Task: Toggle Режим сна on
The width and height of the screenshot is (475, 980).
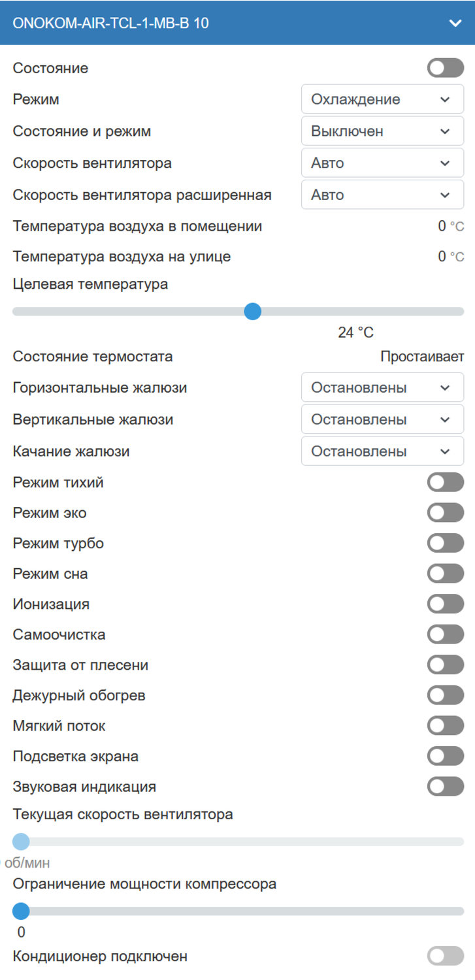Action: 446,574
